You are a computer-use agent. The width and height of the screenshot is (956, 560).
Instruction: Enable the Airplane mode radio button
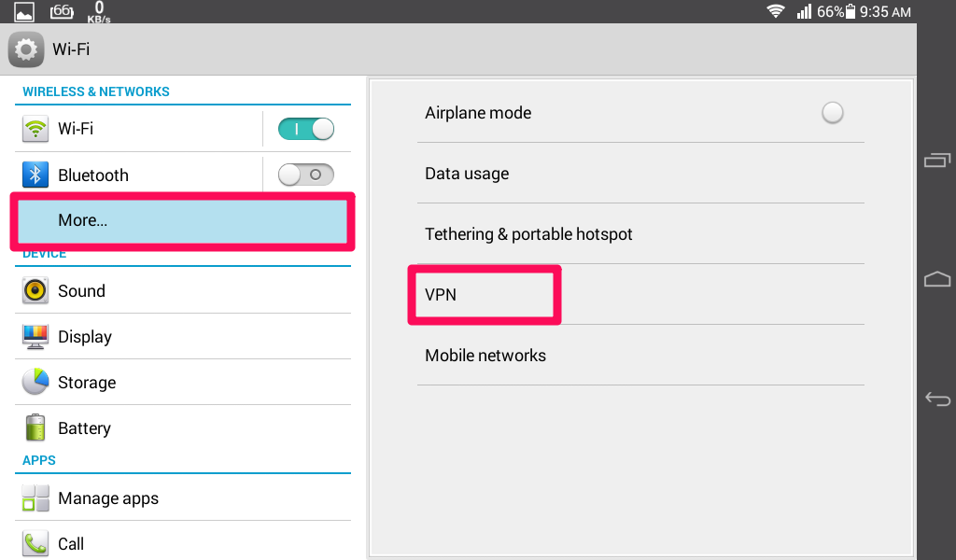(x=832, y=113)
